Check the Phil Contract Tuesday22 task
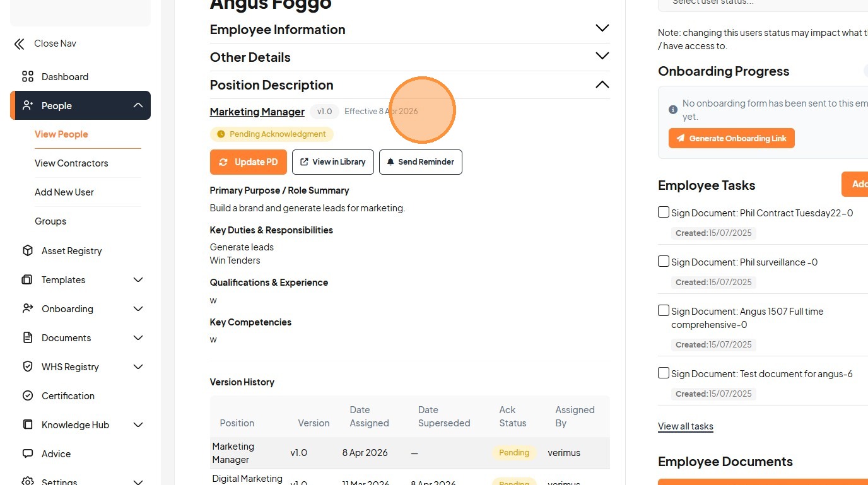Screen dimensions: 868x485 tap(664, 213)
